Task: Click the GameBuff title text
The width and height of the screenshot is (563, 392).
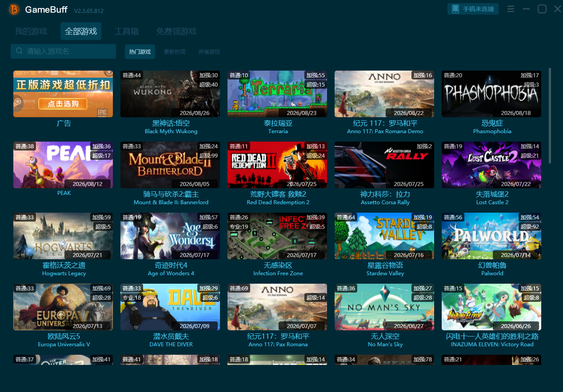Action: (46, 9)
